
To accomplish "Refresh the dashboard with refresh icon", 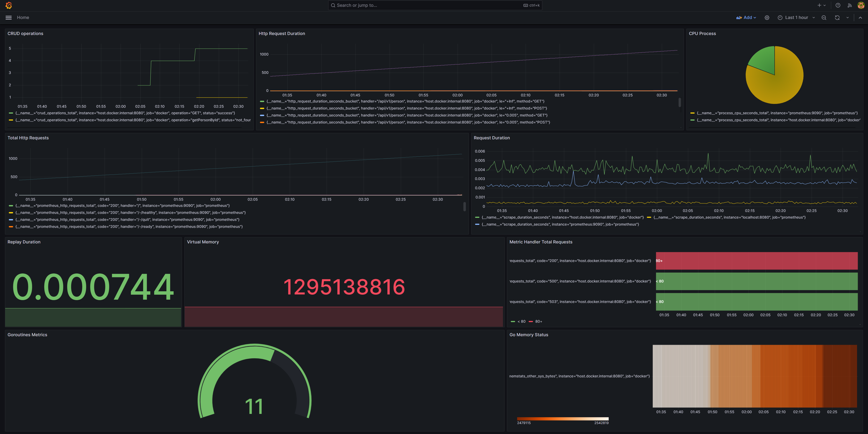I will coord(837,18).
